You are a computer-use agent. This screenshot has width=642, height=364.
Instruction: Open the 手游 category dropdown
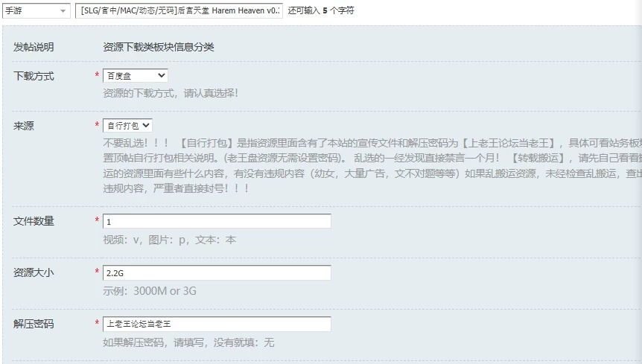pos(36,10)
